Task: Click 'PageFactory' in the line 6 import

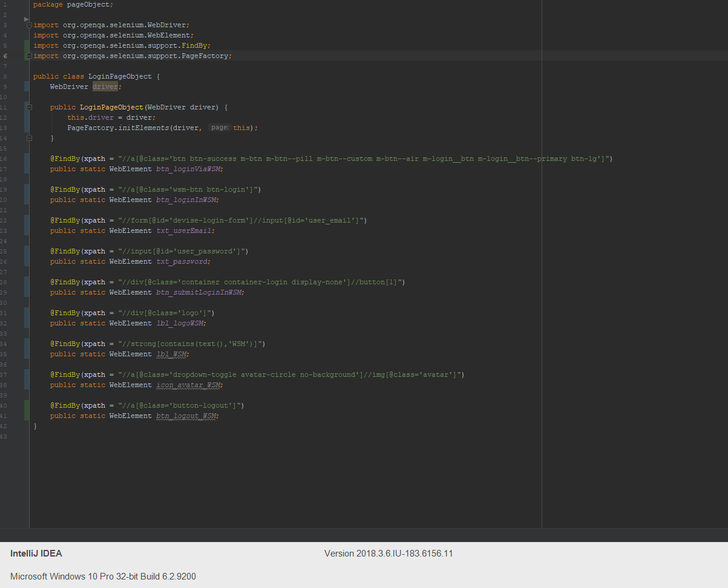Action: (x=205, y=56)
